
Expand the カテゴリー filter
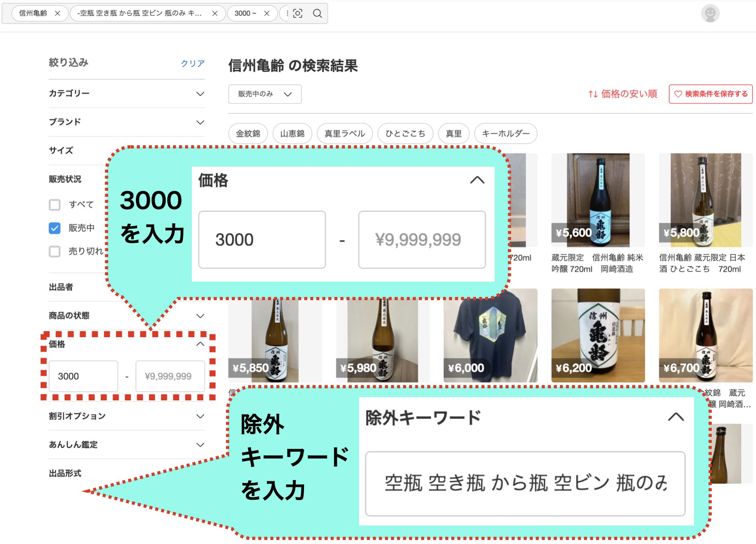click(x=127, y=93)
